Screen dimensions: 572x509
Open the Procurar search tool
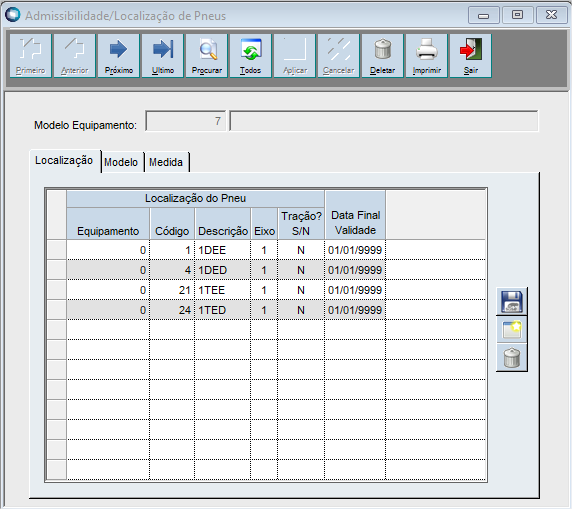click(207, 55)
